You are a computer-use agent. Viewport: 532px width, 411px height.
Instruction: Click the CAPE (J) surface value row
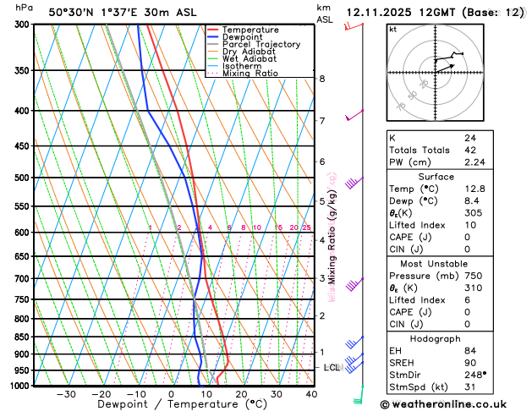440,238
